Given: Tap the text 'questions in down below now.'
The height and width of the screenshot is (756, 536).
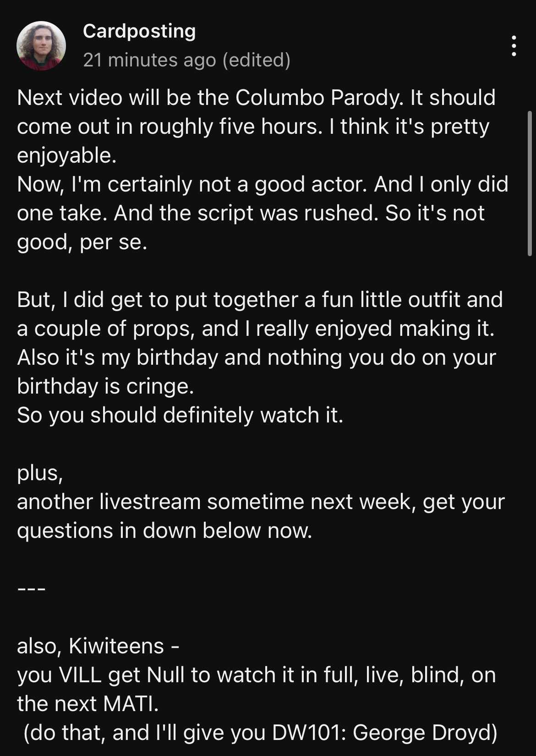Looking at the screenshot, I should pos(164,531).
